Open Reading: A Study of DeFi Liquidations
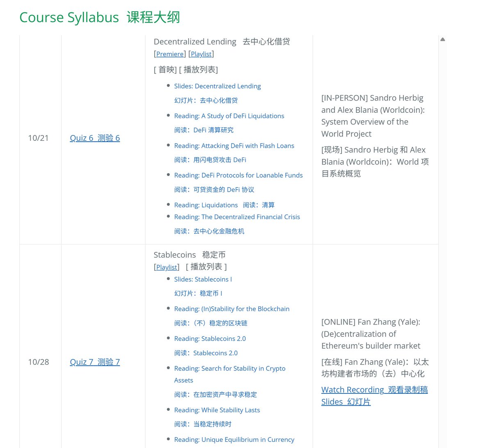The height and width of the screenshot is (448, 492). [229, 116]
